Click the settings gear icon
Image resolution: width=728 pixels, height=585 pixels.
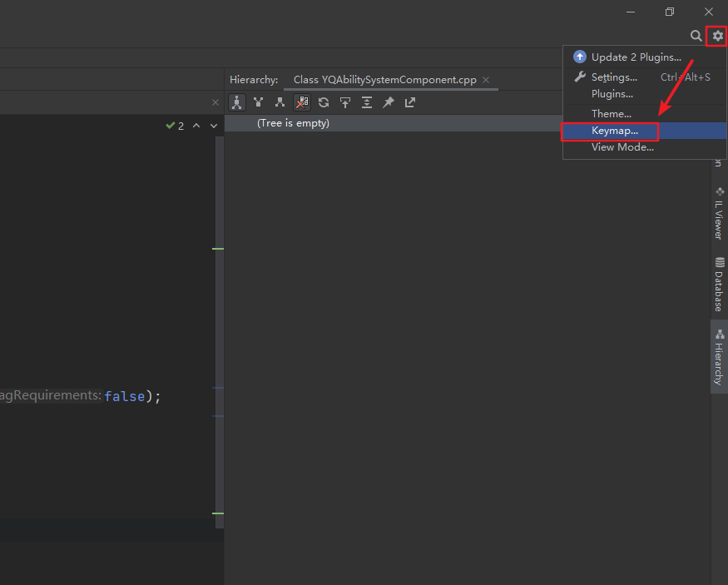click(717, 36)
